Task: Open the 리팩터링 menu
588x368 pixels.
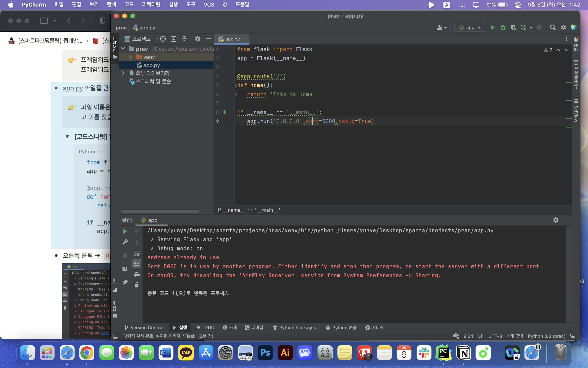Action: (151, 5)
